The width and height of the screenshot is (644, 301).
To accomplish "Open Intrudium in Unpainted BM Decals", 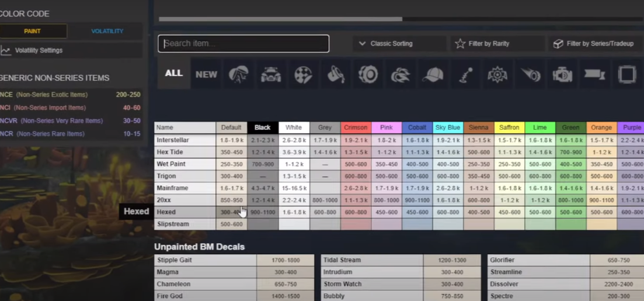I will click(372, 272).
